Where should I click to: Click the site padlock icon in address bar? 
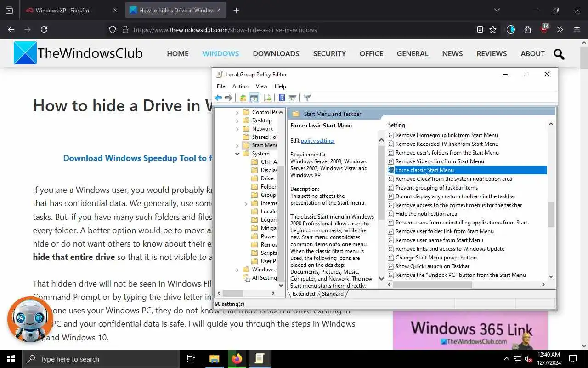tap(125, 30)
